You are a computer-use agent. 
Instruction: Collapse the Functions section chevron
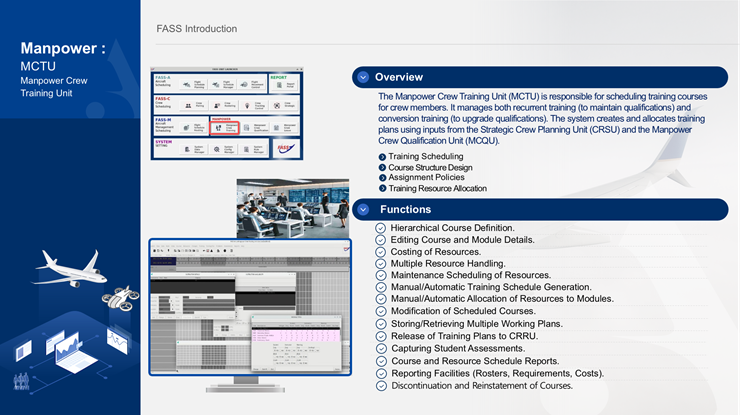click(363, 210)
